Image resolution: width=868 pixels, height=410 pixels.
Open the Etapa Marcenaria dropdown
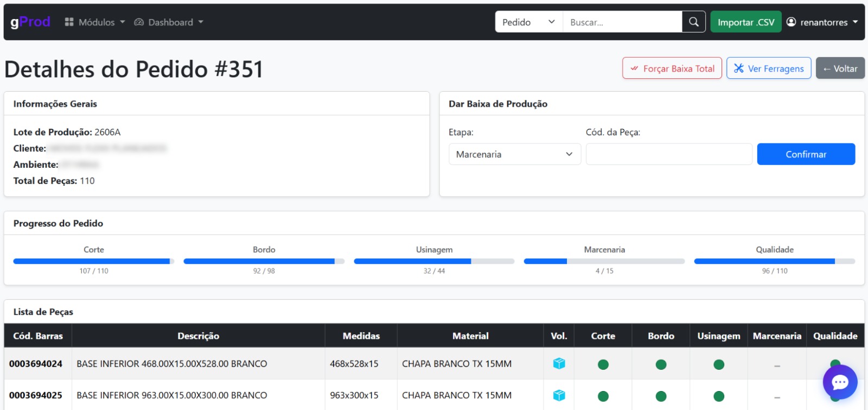514,154
